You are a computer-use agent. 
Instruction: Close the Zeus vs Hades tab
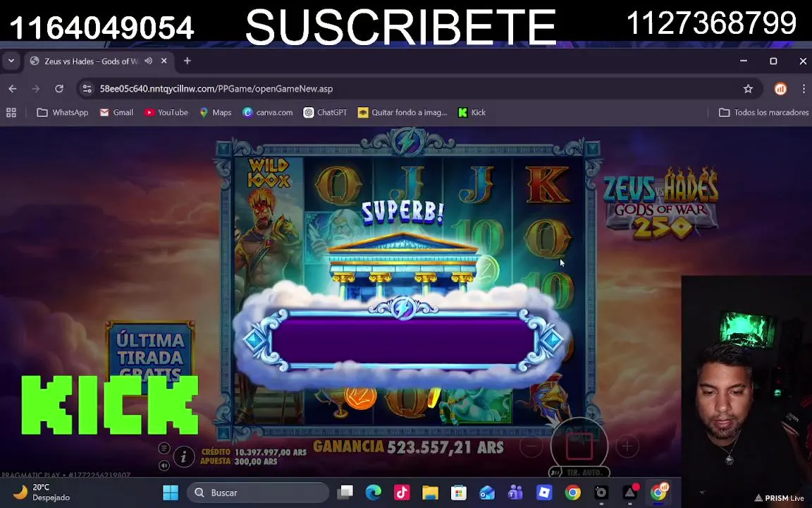click(164, 61)
